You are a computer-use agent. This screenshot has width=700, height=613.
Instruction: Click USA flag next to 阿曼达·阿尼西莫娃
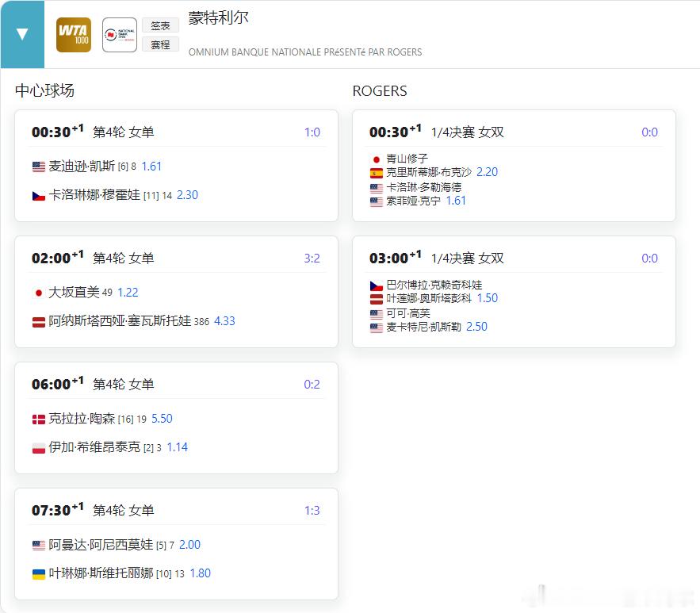tap(39, 545)
